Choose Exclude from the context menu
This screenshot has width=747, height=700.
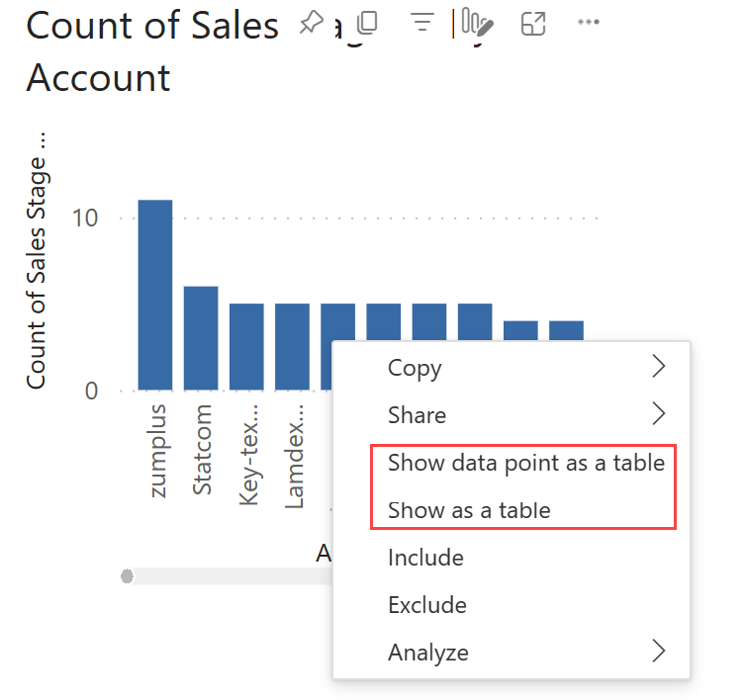click(x=427, y=604)
